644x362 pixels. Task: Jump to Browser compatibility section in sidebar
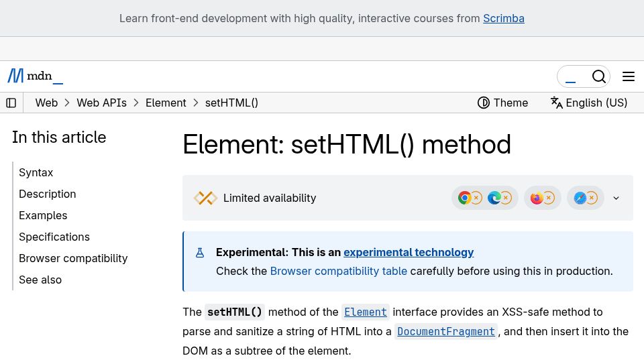pos(73,258)
